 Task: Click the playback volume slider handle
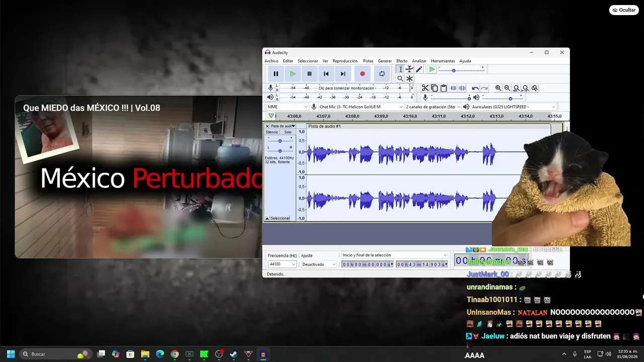click(x=510, y=98)
